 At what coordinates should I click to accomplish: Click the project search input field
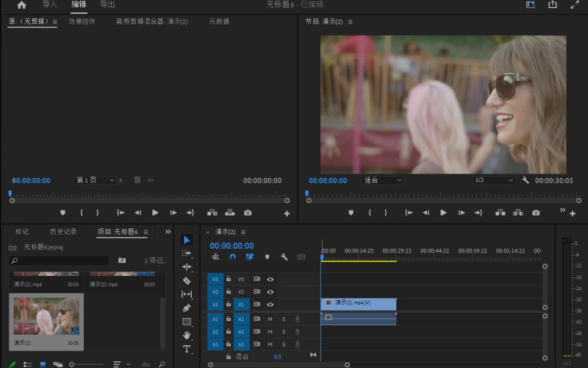pos(59,261)
